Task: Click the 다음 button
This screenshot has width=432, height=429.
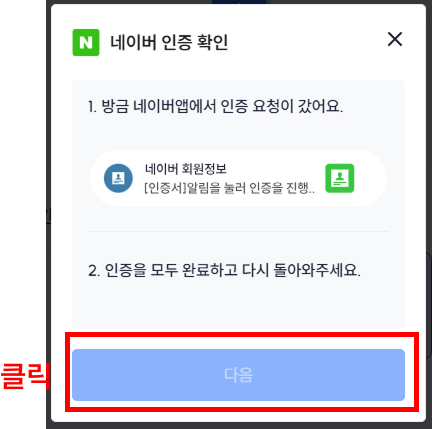Action: [238, 375]
